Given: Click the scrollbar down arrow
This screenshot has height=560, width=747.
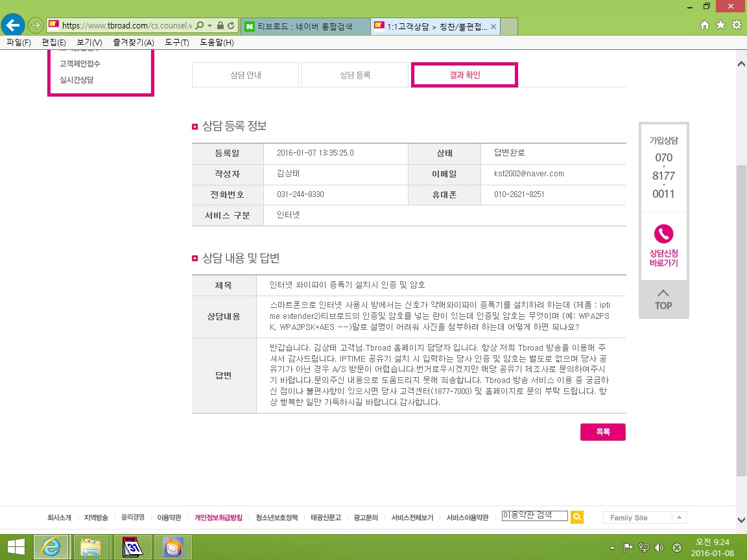Looking at the screenshot, I should click(x=741, y=520).
